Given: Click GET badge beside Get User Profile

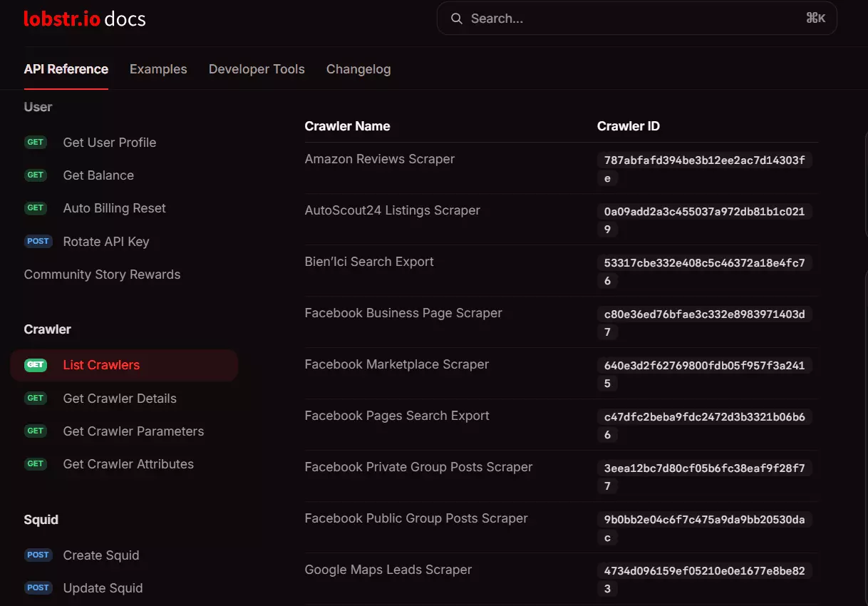Looking at the screenshot, I should [36, 142].
